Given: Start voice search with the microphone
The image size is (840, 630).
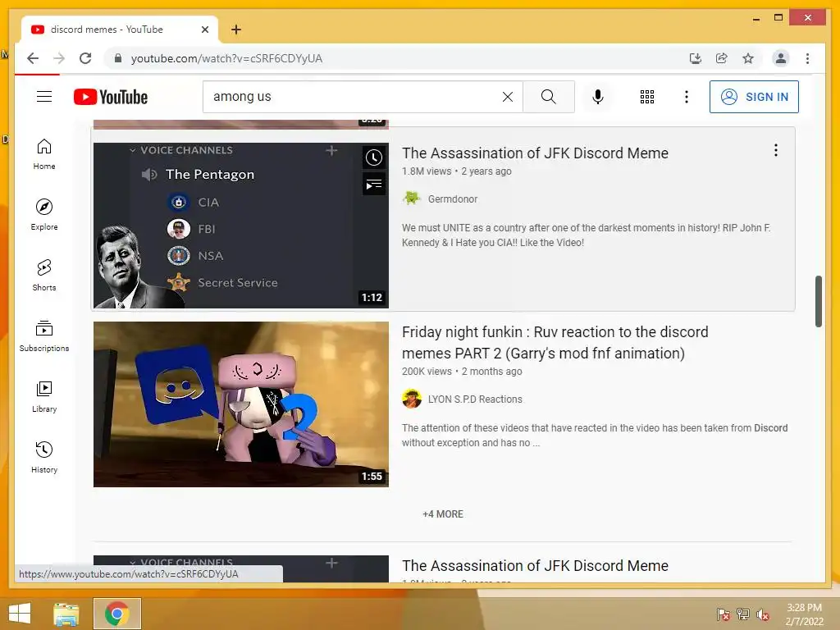Looking at the screenshot, I should pos(598,97).
